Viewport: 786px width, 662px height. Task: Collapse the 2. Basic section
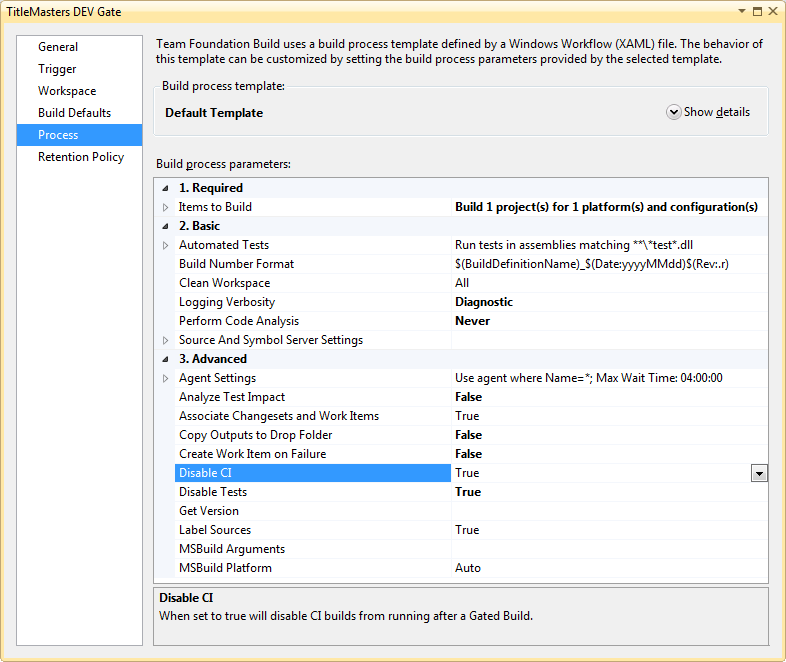pos(165,227)
